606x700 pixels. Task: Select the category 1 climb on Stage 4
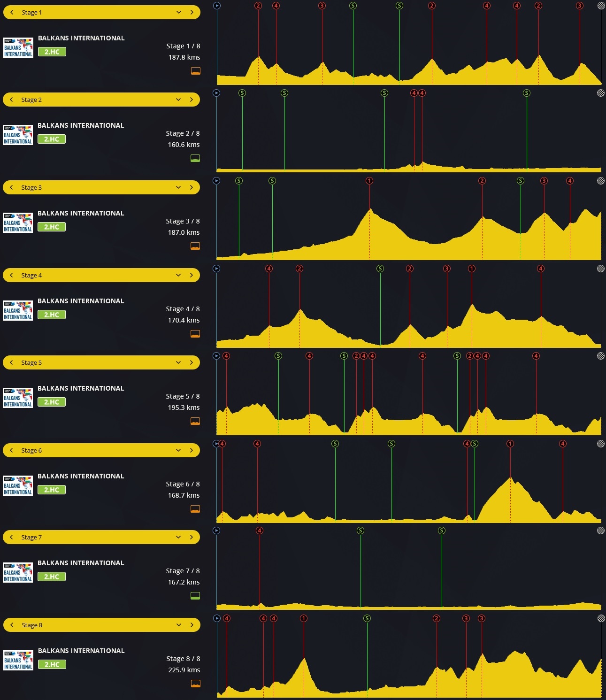click(x=472, y=269)
